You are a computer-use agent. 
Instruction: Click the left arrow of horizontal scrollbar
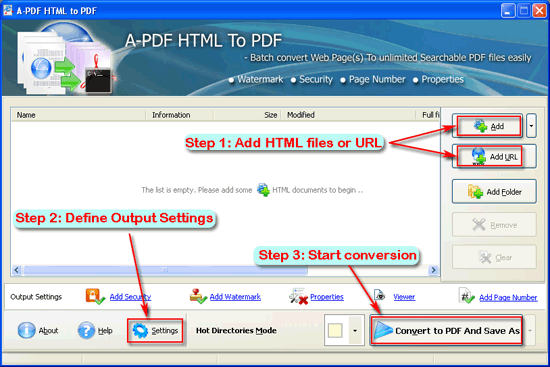pos(17,270)
